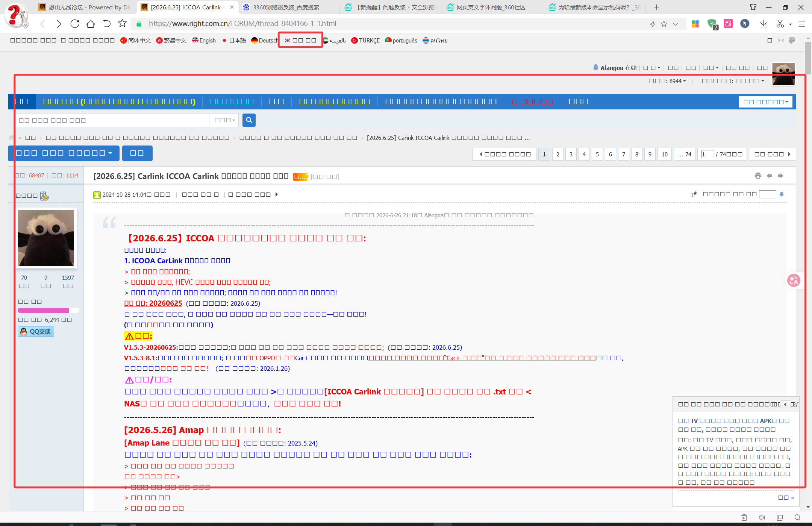The image size is (812, 526).
Task: Open the first dropdown after Alangoa 在线
Action: point(652,68)
